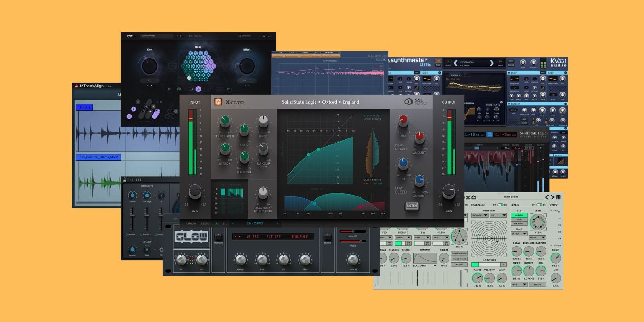644x322 pixels.
Task: Click the GLOW logo panel on the delay unit
Action: 192,236
